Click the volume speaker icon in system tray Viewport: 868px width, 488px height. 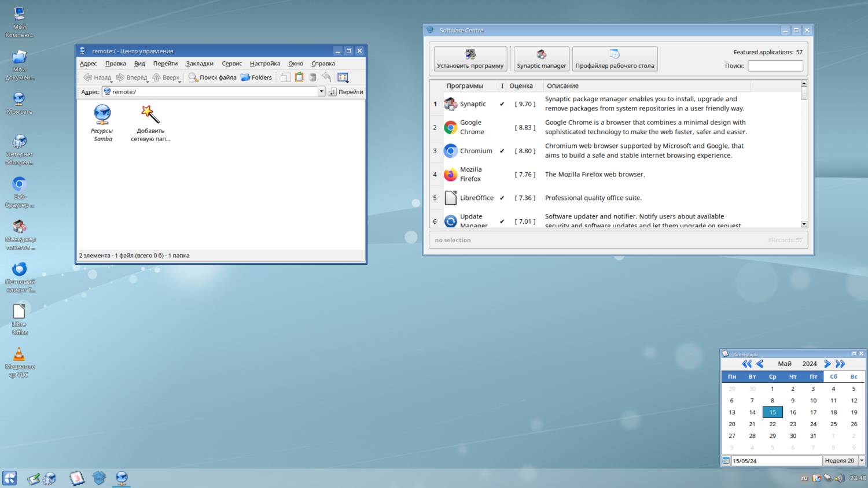pyautogui.click(x=839, y=478)
